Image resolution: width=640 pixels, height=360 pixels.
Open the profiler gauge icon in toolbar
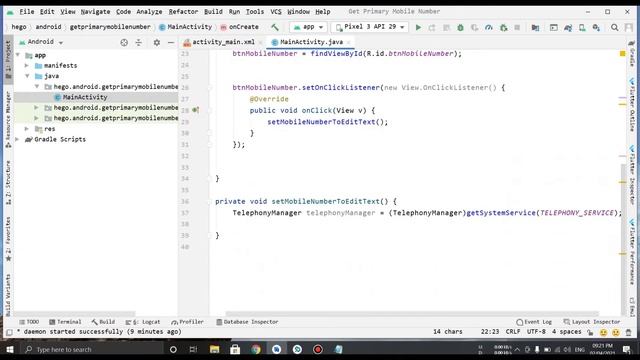pos(489,27)
